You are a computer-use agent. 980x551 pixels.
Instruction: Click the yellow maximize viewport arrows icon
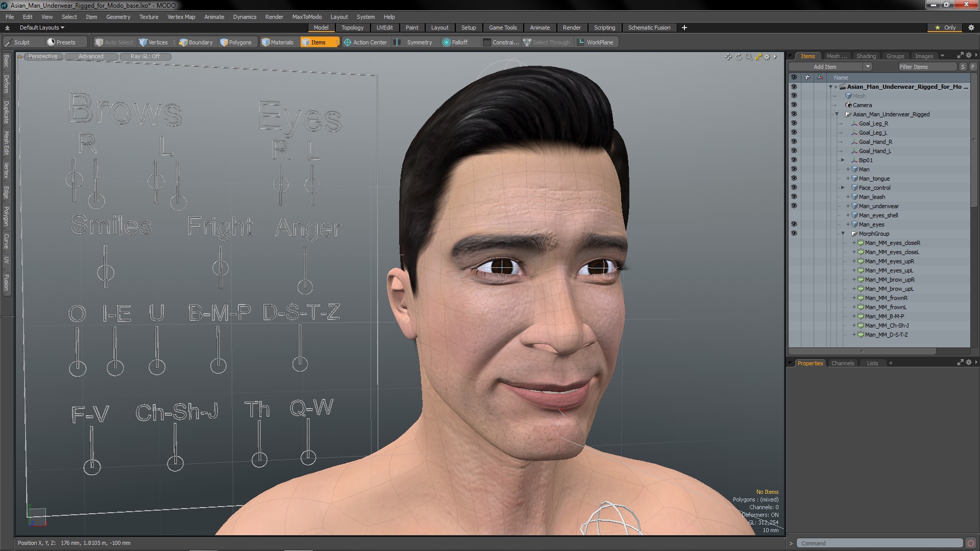click(758, 57)
